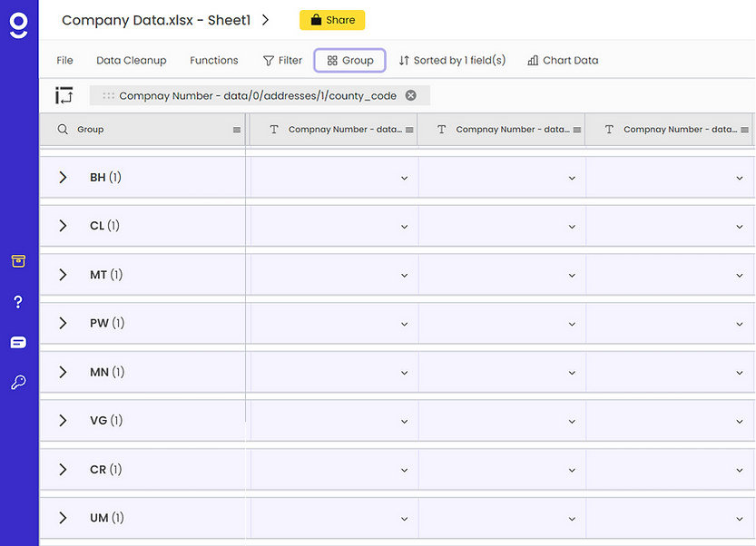Image resolution: width=756 pixels, height=546 pixels.
Task: Expand the MT group row
Action: point(63,274)
